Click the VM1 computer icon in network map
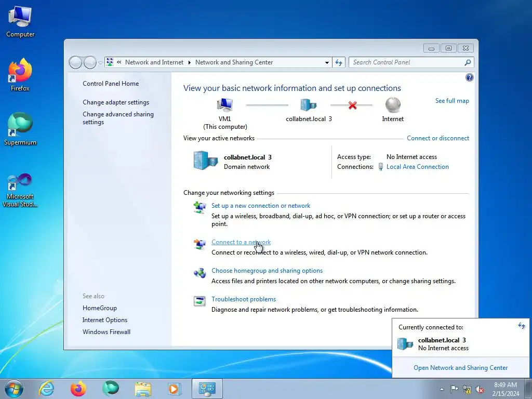This screenshot has height=399, width=532. [225, 105]
